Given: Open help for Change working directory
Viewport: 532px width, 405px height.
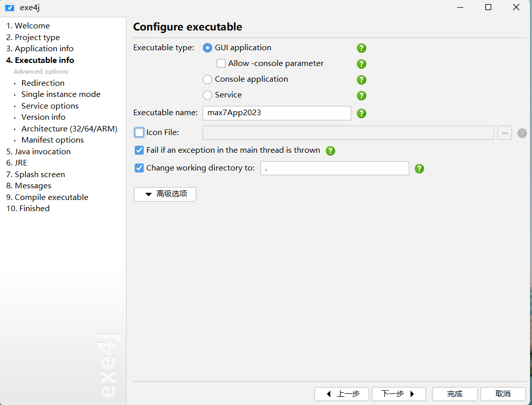Looking at the screenshot, I should (x=419, y=168).
